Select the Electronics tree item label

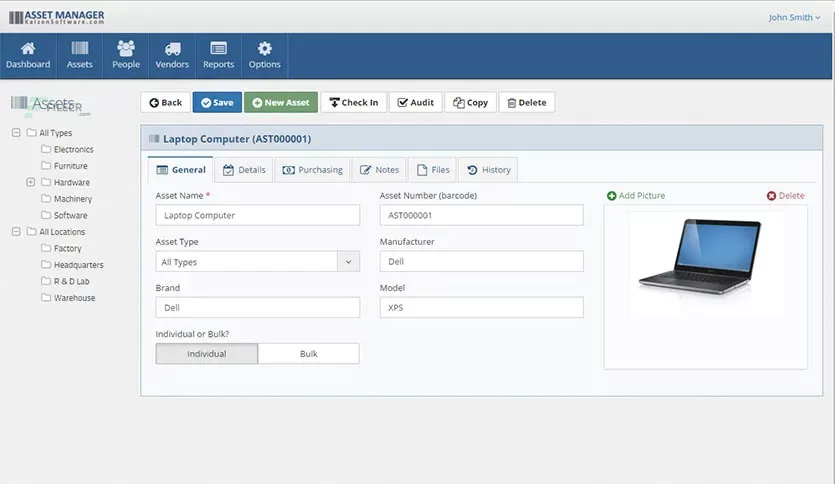tap(74, 149)
